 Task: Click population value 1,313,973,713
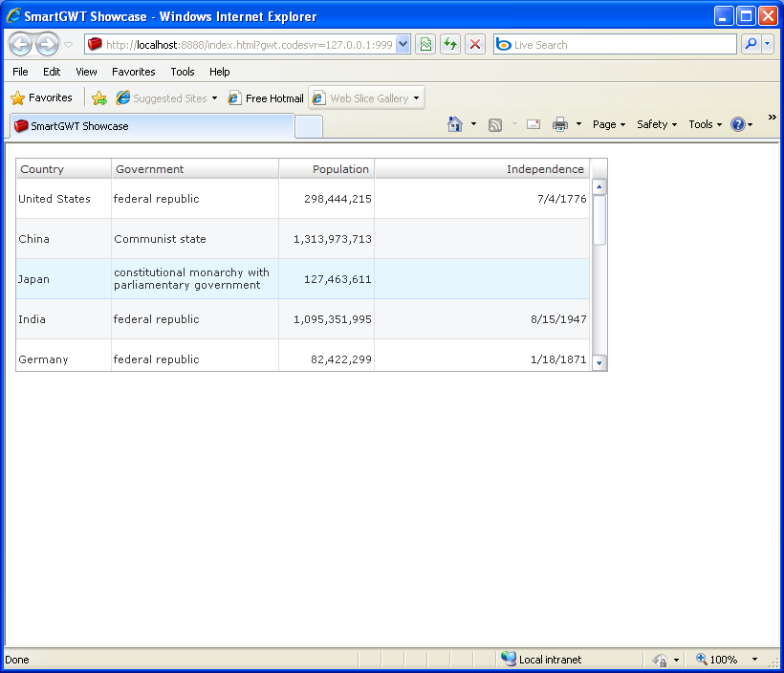coord(333,239)
